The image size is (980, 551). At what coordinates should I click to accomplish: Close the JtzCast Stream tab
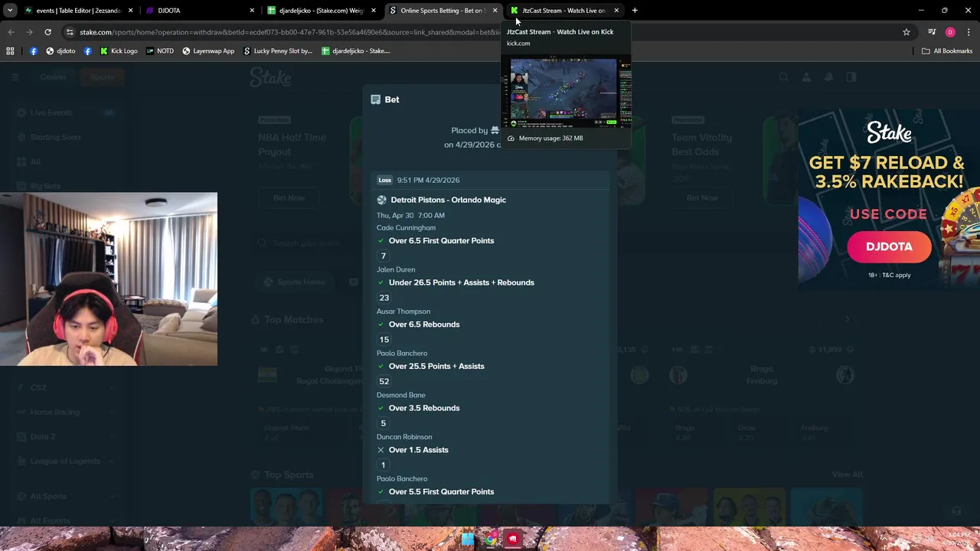[x=616, y=11]
